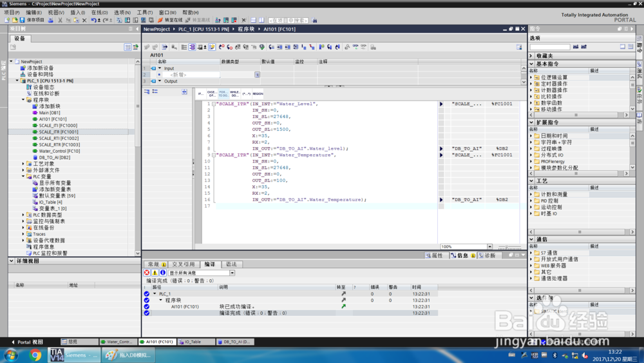Insert WHILE DO snippet
Image resolution: width=644 pixels, height=363 pixels.
pyautogui.click(x=234, y=93)
